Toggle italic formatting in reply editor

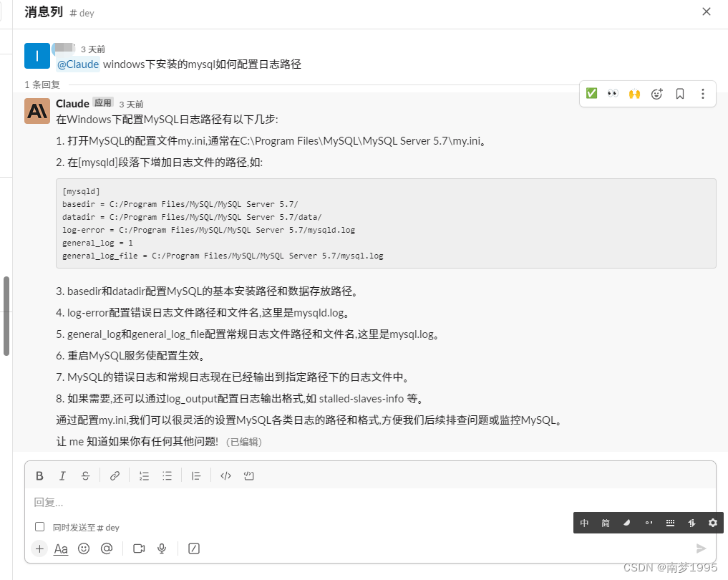[x=62, y=475]
